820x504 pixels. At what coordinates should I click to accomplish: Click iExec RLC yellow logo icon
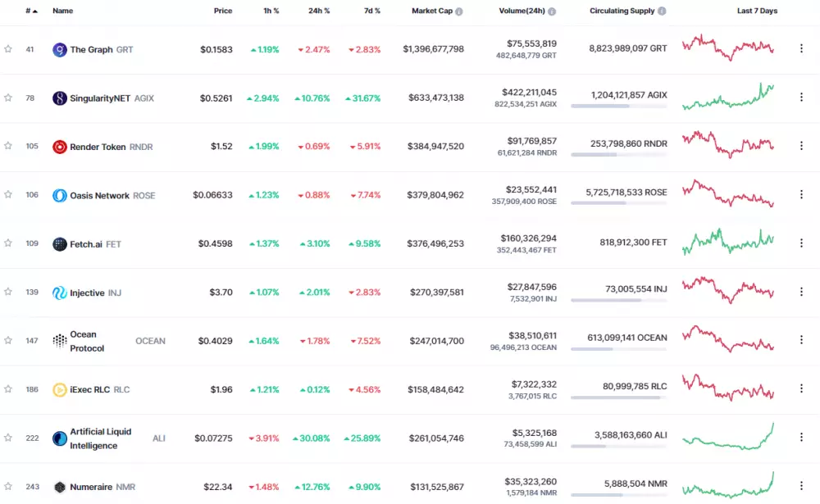[60, 390]
